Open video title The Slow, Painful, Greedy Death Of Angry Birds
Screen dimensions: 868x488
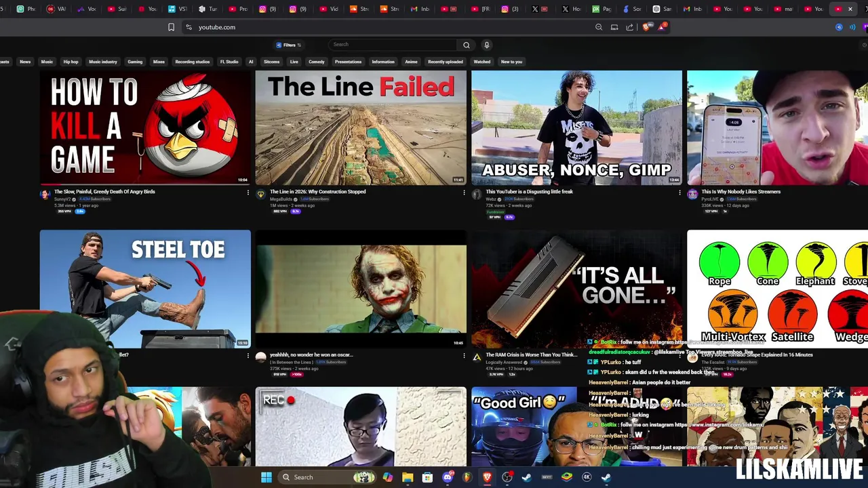click(x=104, y=192)
